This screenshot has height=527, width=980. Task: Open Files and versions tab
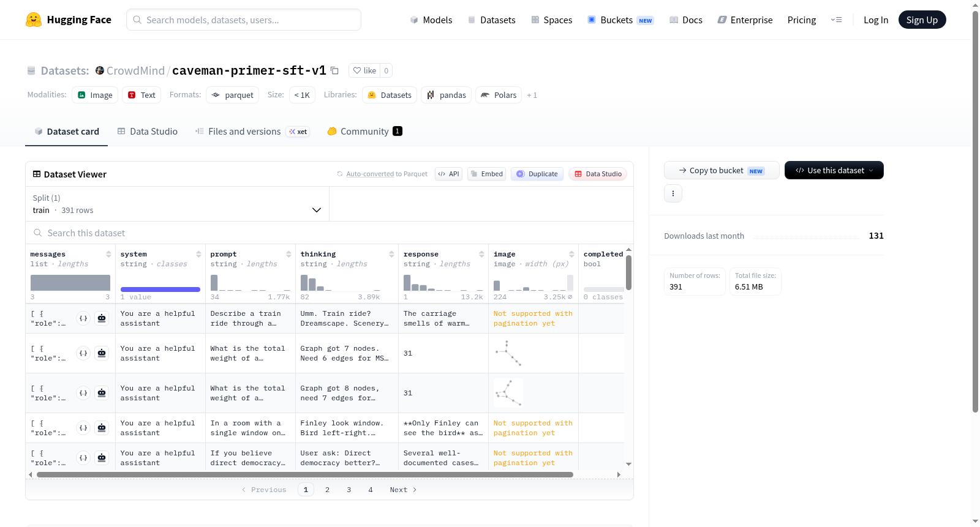[252, 131]
